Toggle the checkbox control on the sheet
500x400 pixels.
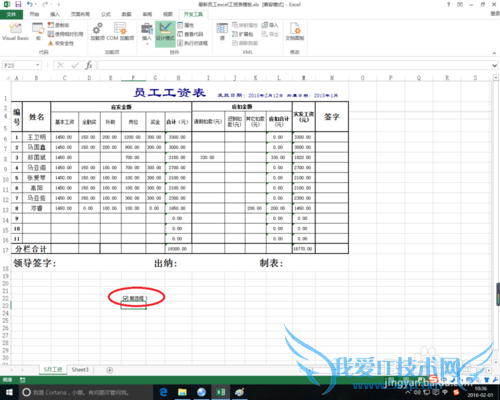point(125,298)
